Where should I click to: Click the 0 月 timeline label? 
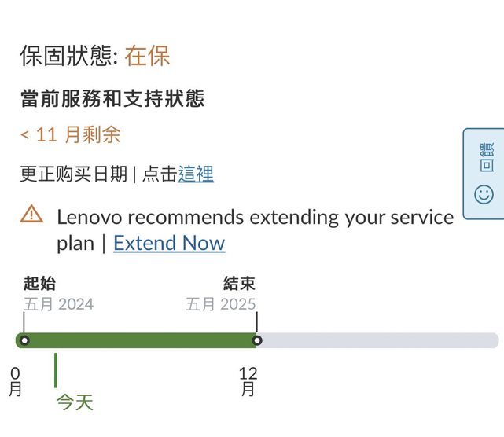[x=16, y=381]
